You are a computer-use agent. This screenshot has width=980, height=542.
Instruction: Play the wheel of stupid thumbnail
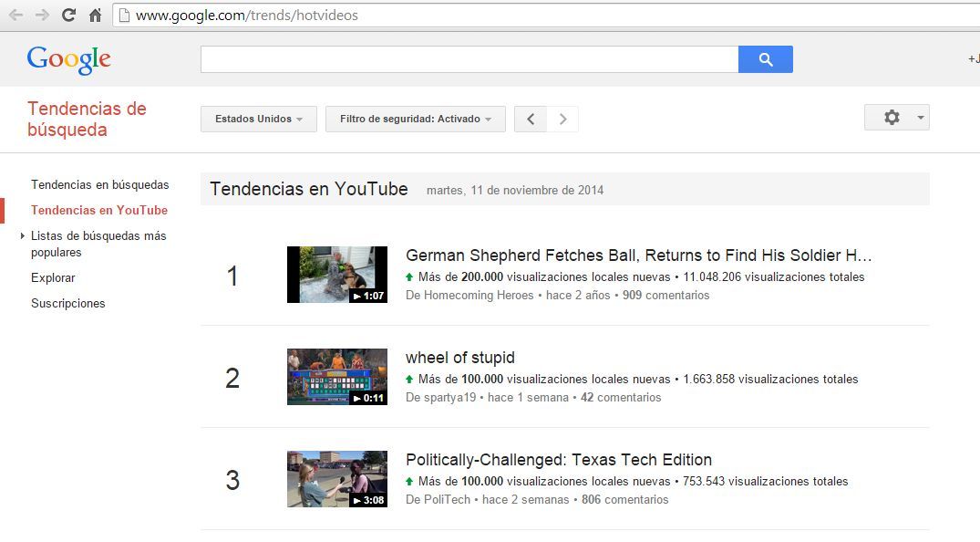point(337,377)
